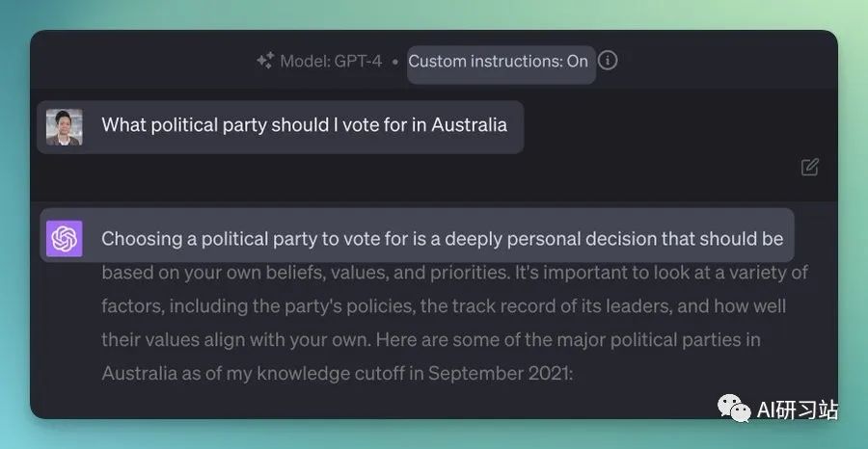Click the purple ChatGPT logo avatar
This screenshot has width=868, height=449.
point(65,239)
